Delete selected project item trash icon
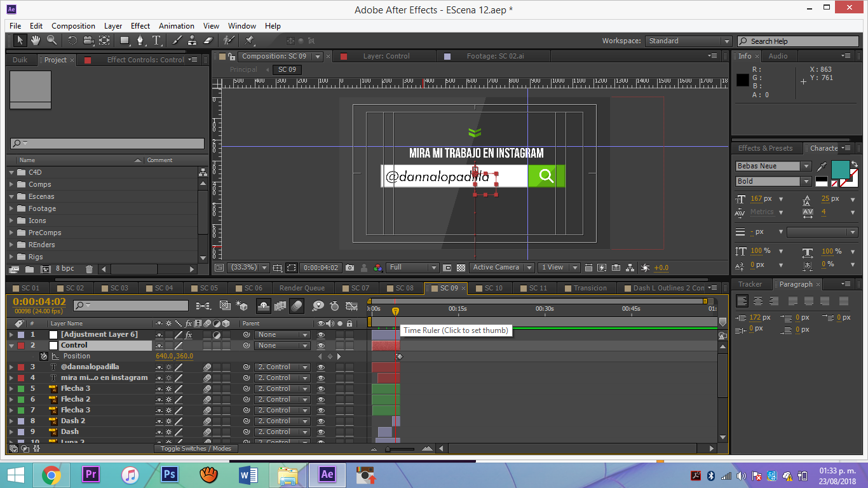The height and width of the screenshot is (488, 868). click(x=89, y=269)
